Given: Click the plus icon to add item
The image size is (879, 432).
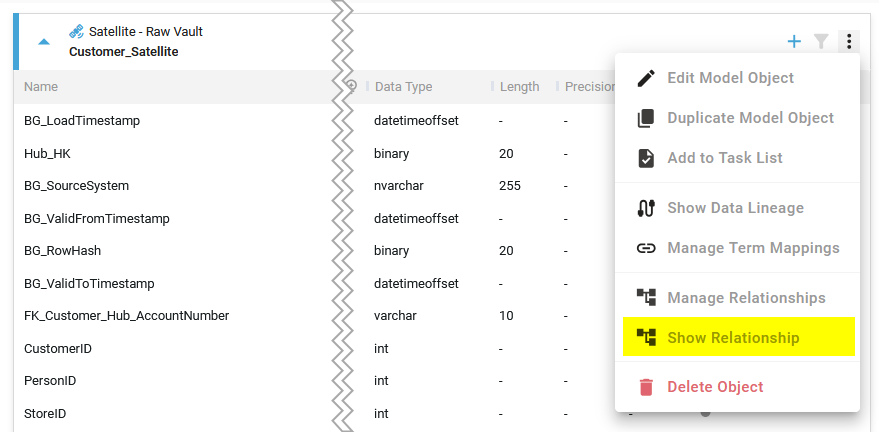Looking at the screenshot, I should coord(794,41).
